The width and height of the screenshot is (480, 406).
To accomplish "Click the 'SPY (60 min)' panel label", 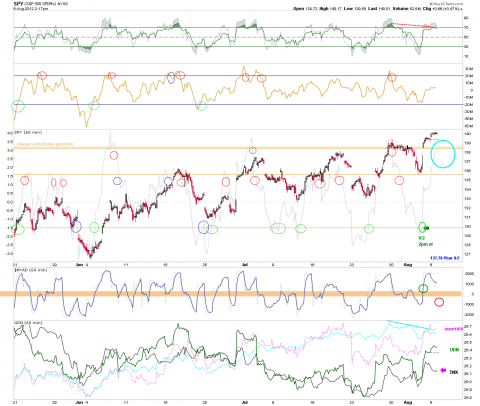I will [x=29, y=132].
